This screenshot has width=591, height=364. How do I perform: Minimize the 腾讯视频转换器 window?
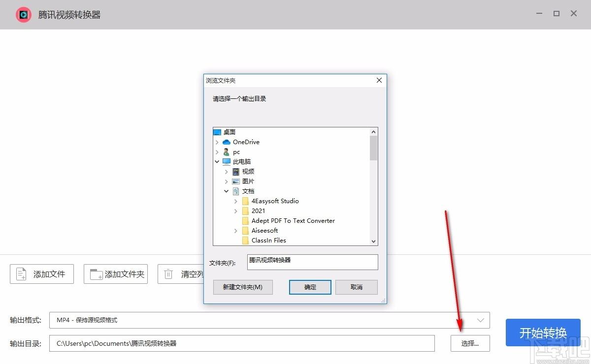click(539, 14)
